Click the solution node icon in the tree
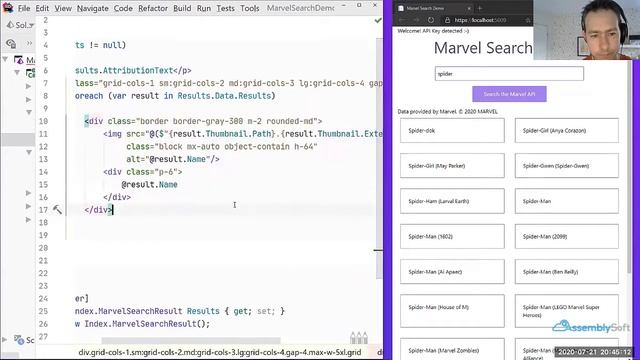 coord(18,60)
